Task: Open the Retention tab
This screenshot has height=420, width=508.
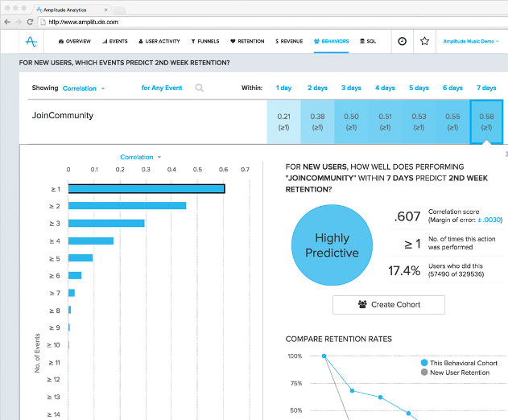Action: tap(247, 40)
